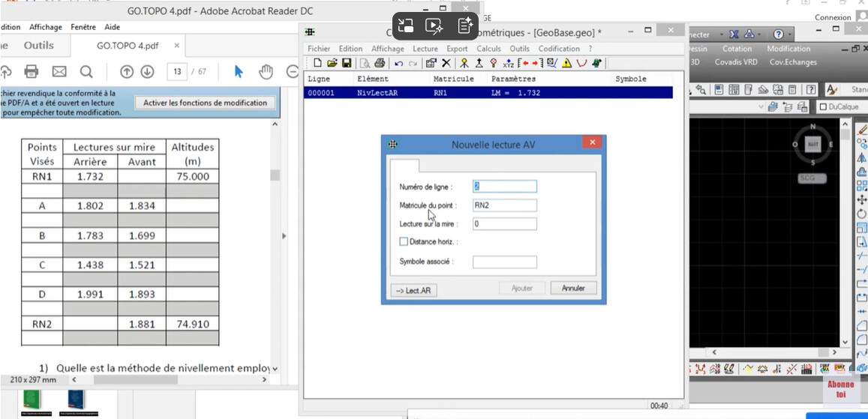Open the Codification menu
868x419 pixels.
558,49
